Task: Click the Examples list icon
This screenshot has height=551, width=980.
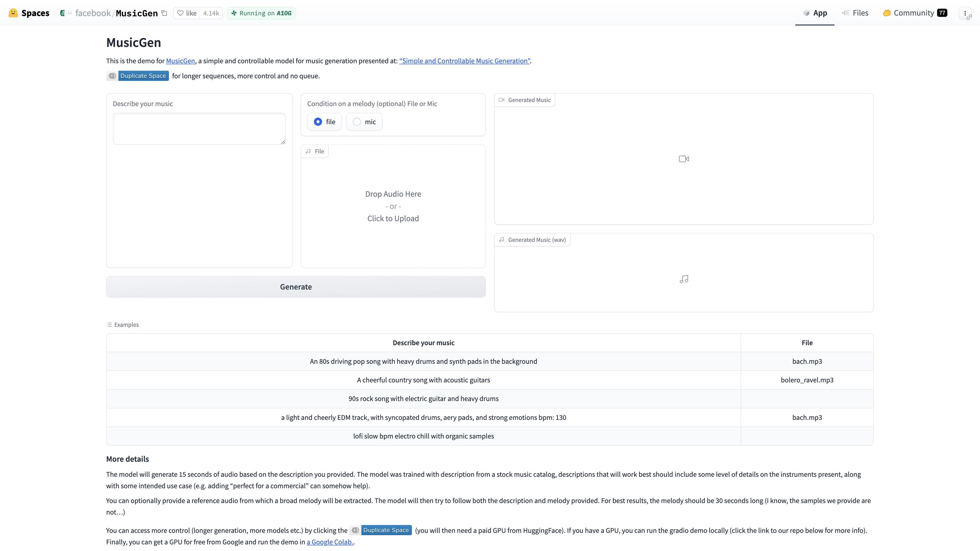Action: [x=109, y=325]
